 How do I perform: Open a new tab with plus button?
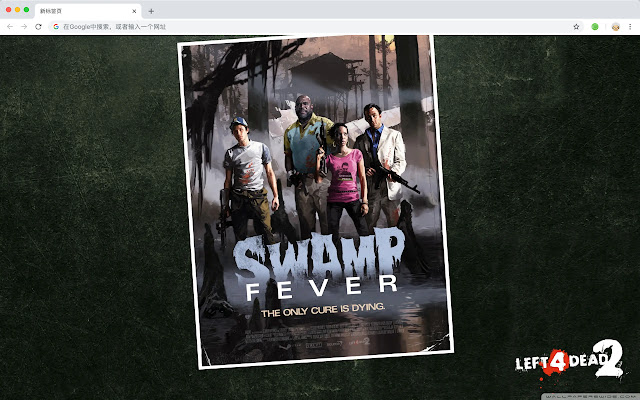pyautogui.click(x=151, y=11)
